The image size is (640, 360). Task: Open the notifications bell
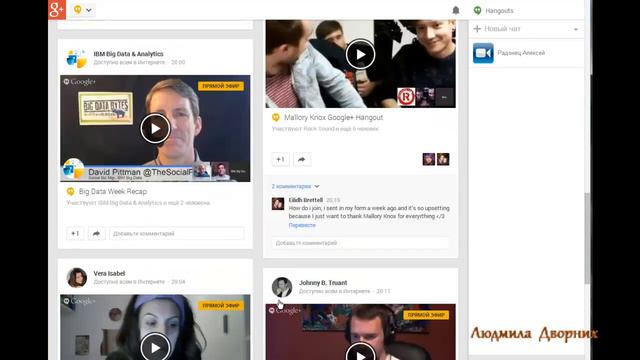pos(456,10)
